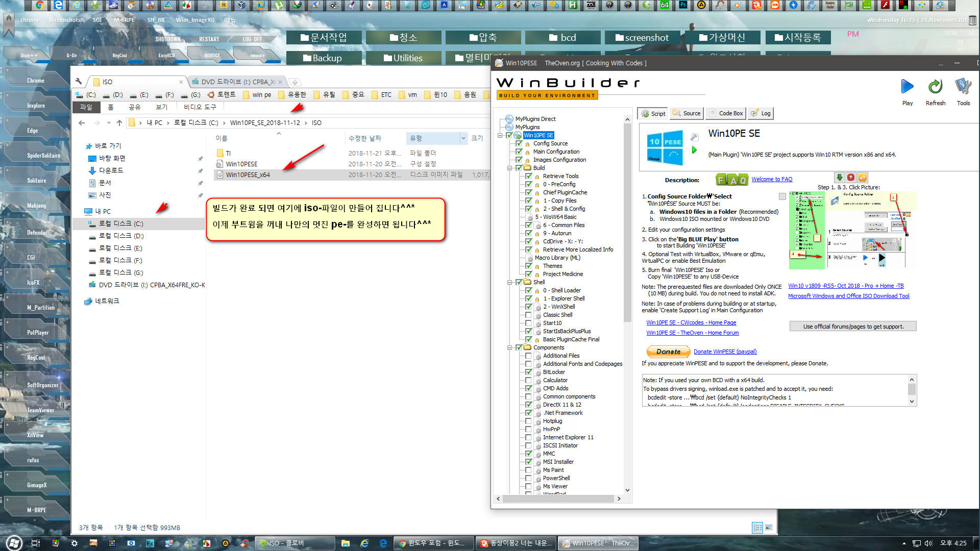The height and width of the screenshot is (551, 980).
Task: Click the Win10PESE tile logo
Action: (x=665, y=149)
